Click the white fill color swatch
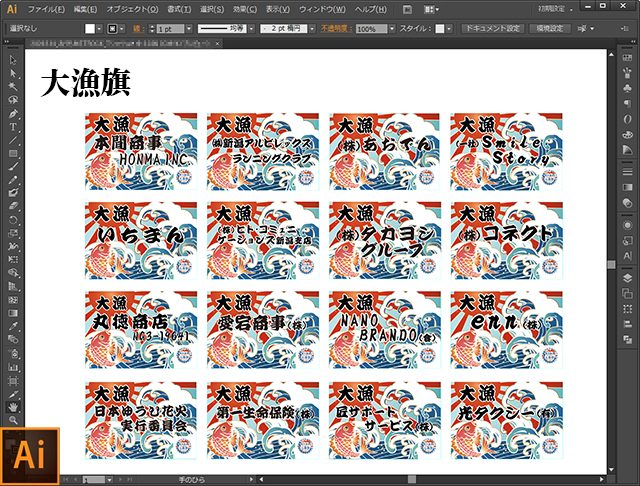 coord(89,29)
